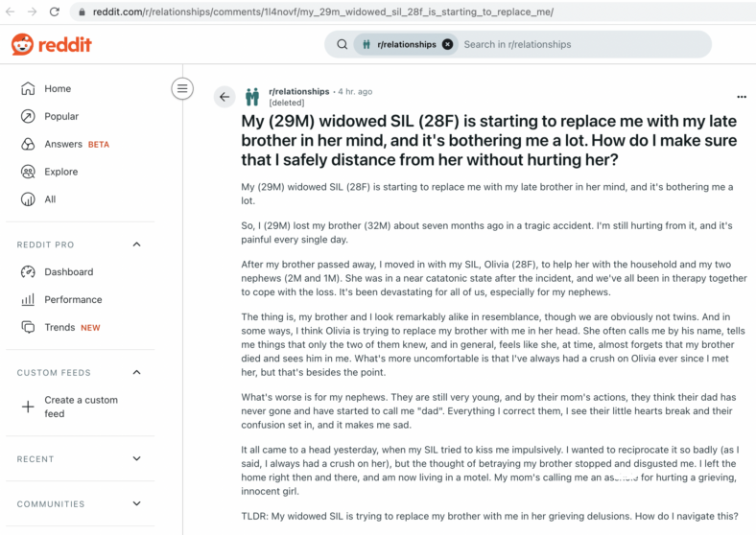Open the r/relationships community link
Image resolution: width=756 pixels, height=535 pixels.
pos(299,91)
